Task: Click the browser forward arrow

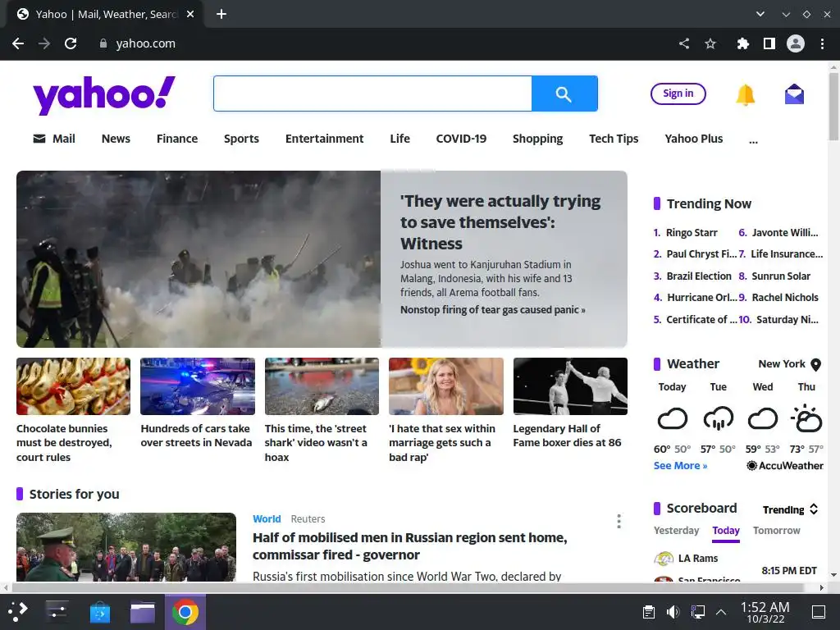Action: pos(44,43)
